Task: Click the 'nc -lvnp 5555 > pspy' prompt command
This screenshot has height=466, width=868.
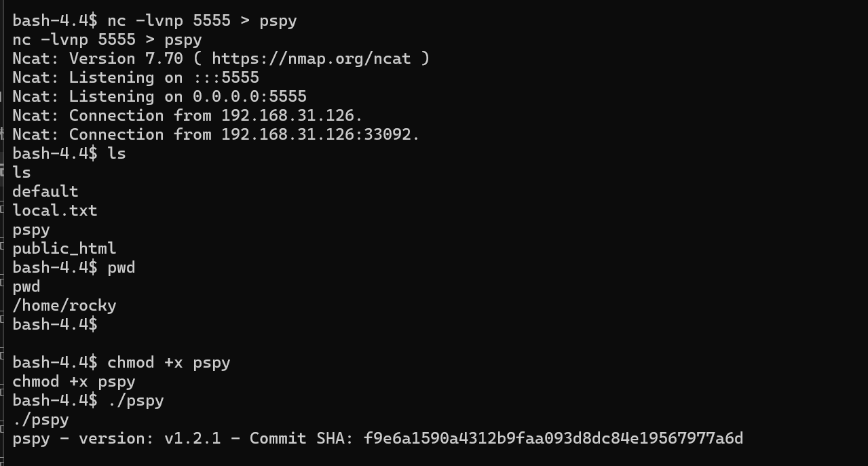Action: pyautogui.click(x=202, y=20)
